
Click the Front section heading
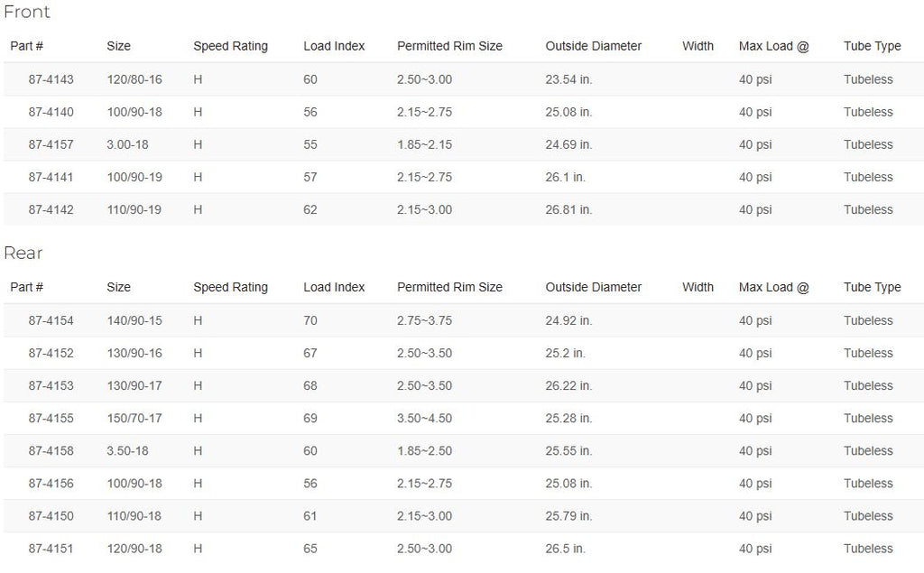click(26, 12)
